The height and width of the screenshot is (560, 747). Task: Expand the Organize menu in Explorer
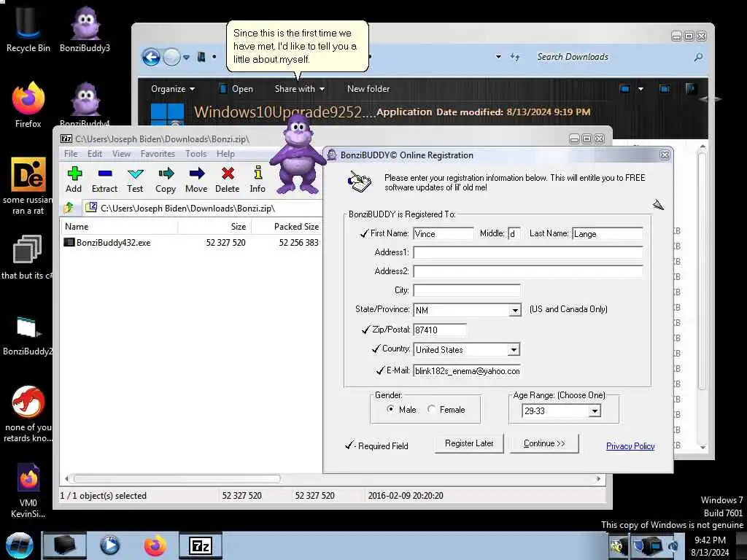point(172,89)
